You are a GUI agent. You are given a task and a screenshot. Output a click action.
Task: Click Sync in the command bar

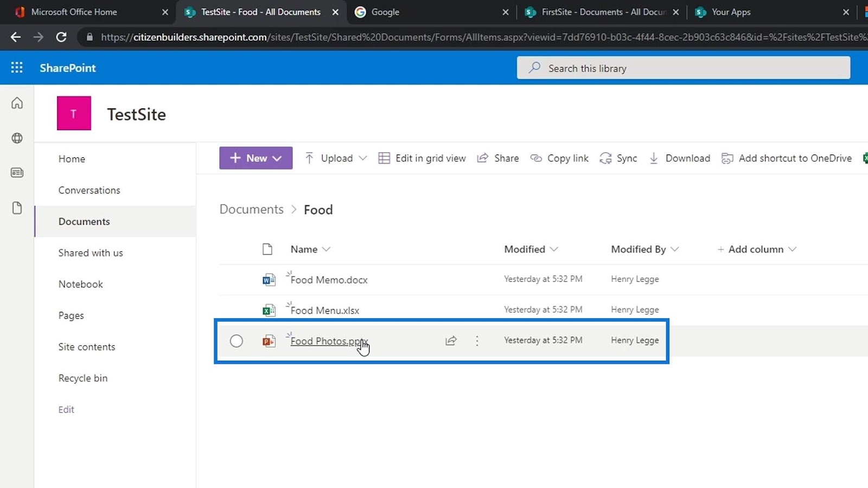coord(618,158)
